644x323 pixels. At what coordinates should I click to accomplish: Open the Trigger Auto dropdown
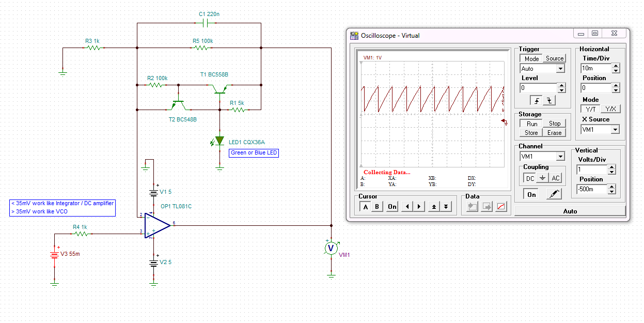pos(560,69)
